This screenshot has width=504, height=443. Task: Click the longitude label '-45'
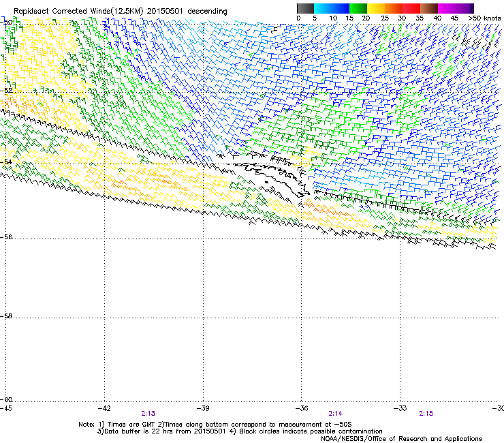pyautogui.click(x=5, y=408)
